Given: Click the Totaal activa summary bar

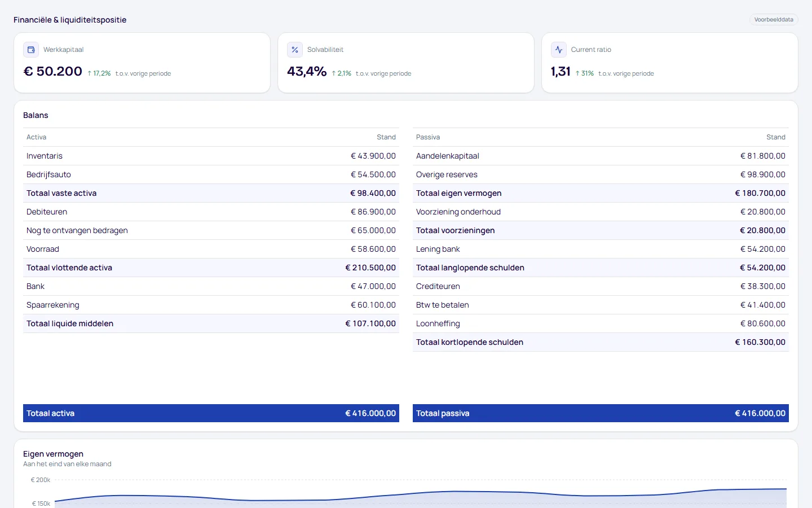Looking at the screenshot, I should (211, 413).
